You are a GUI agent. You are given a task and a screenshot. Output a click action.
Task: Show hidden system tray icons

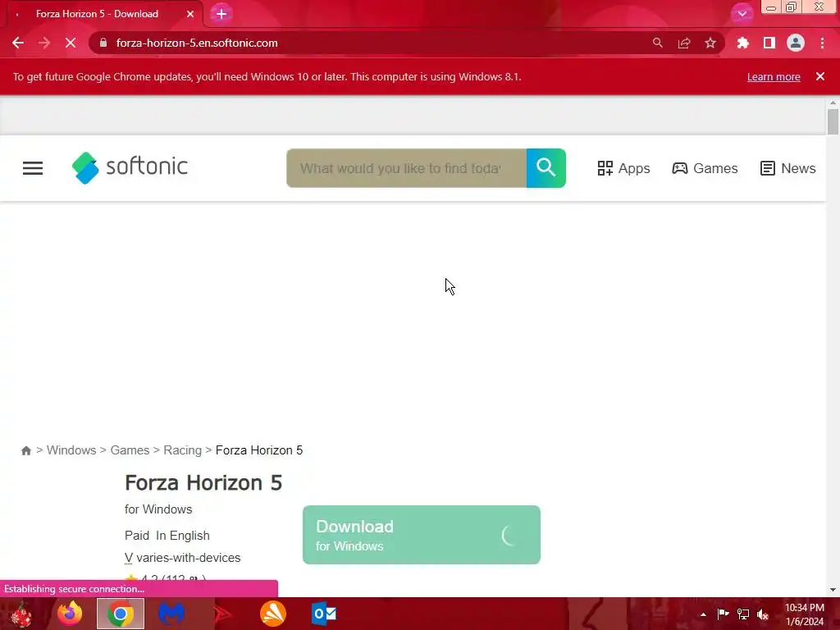(703, 614)
